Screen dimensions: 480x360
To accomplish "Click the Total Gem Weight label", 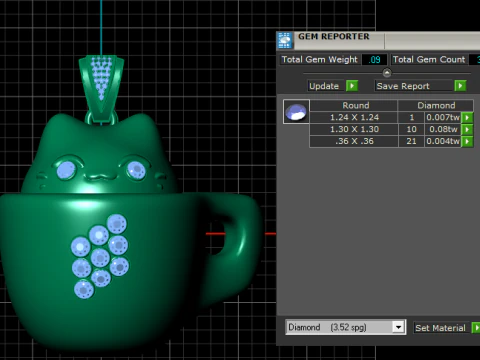I will (320, 59).
